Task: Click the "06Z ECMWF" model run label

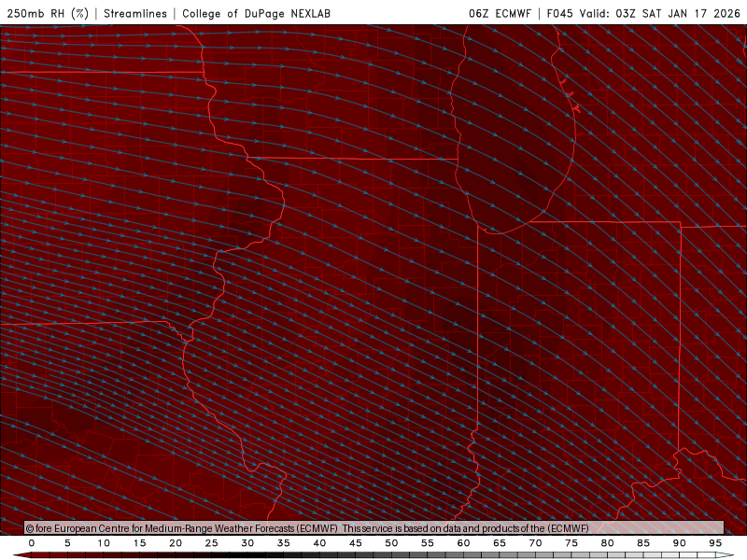Action: pos(500,13)
